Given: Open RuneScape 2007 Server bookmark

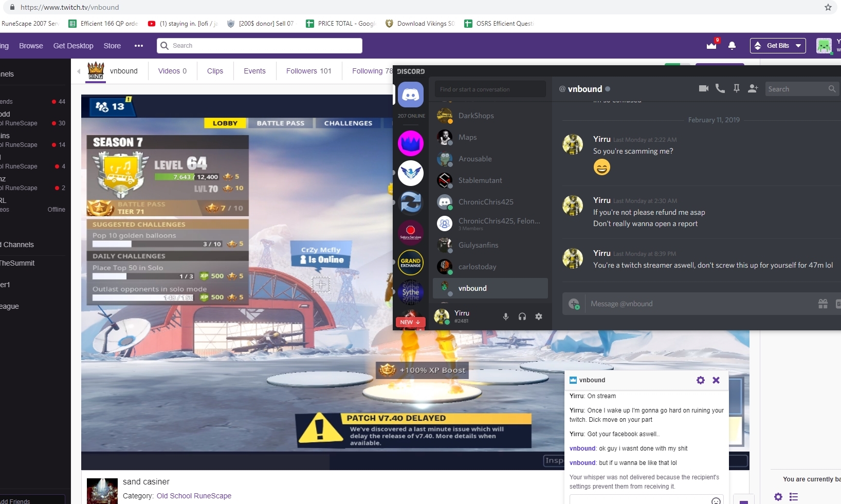Looking at the screenshot, I should click(30, 24).
